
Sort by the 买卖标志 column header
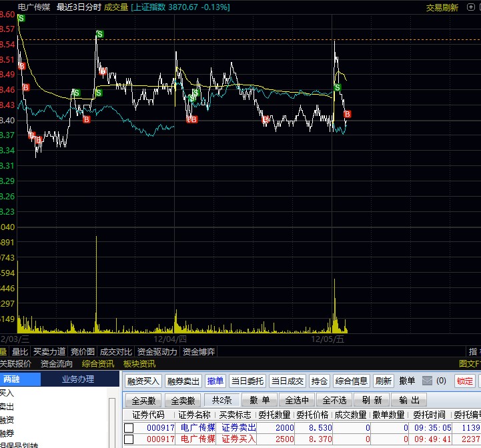click(235, 415)
